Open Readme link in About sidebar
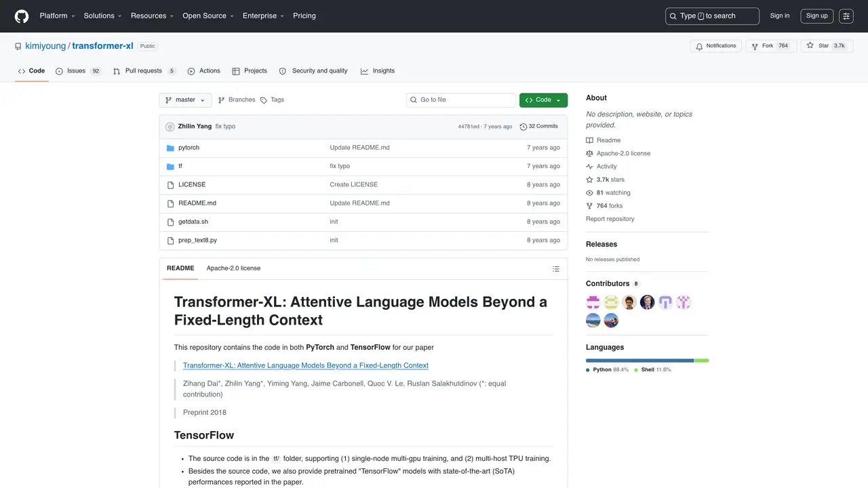868x488 pixels. (604, 140)
